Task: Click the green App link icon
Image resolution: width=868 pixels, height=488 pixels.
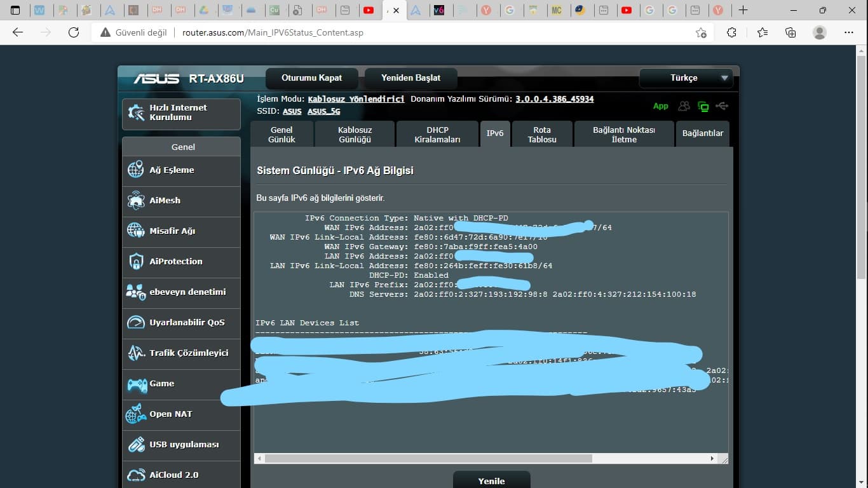Action: [x=661, y=106]
